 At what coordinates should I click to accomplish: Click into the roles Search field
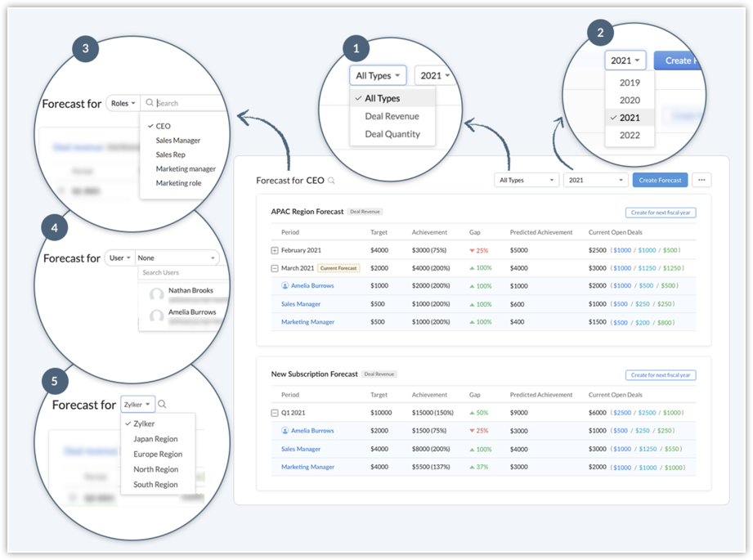pyautogui.click(x=188, y=104)
